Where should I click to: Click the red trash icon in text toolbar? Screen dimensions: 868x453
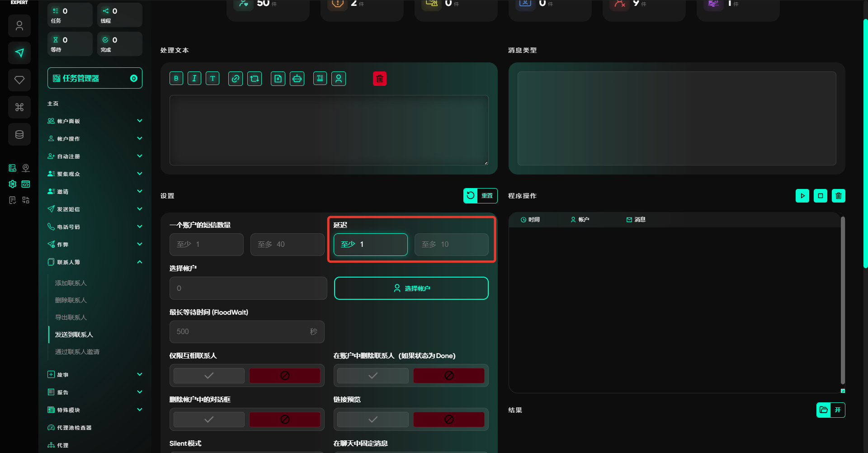pos(380,79)
